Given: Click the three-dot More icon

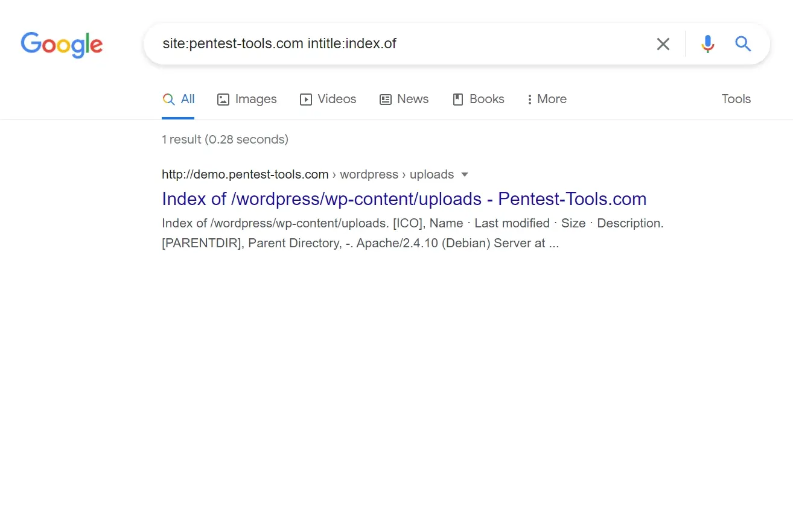Looking at the screenshot, I should 529,99.
